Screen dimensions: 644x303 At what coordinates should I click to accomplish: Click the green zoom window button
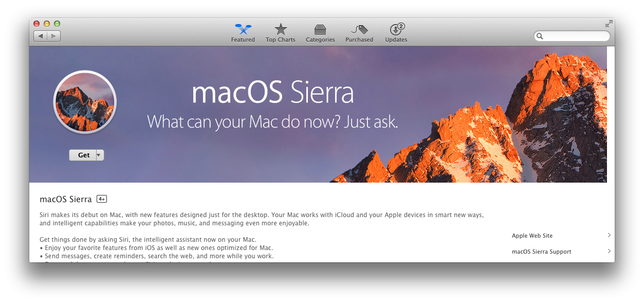(57, 24)
